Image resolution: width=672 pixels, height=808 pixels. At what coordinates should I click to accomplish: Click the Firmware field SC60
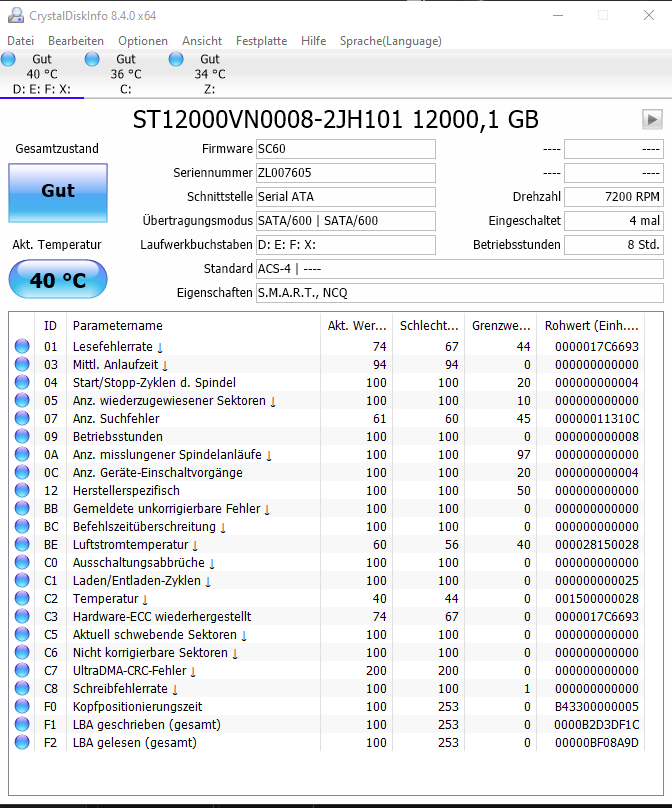(x=346, y=149)
